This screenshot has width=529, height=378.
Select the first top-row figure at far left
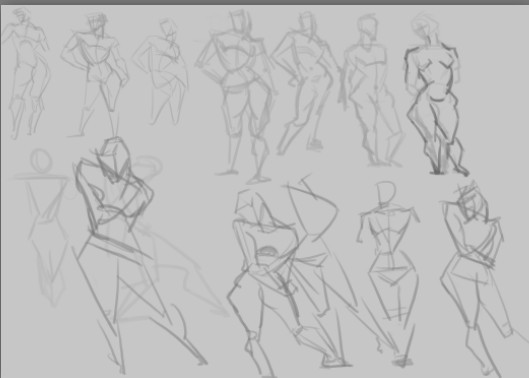[26, 74]
